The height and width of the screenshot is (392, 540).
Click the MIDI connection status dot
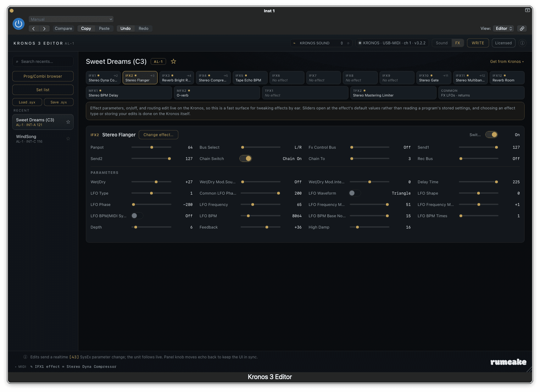[x=360, y=43]
